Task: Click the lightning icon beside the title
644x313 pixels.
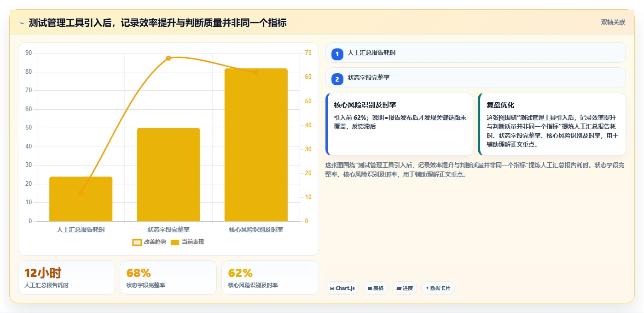Action: point(22,23)
